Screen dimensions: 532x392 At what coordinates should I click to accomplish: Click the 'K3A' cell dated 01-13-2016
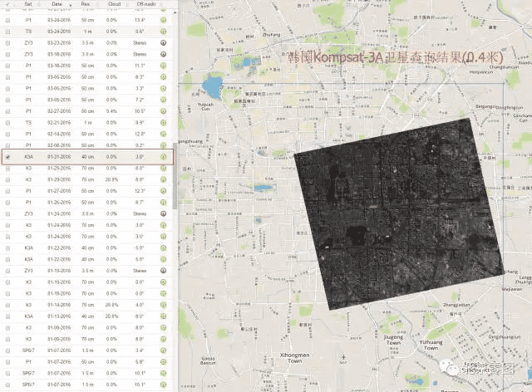(x=29, y=316)
